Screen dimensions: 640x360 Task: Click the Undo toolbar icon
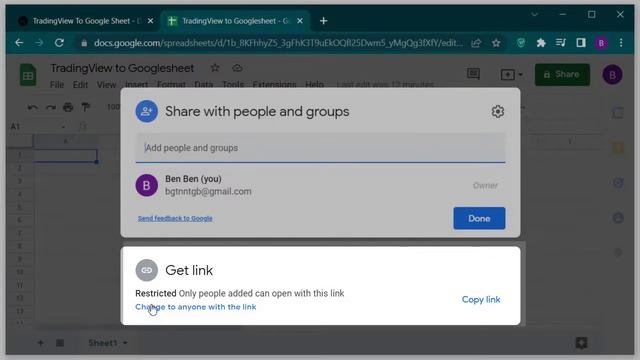pos(33,107)
